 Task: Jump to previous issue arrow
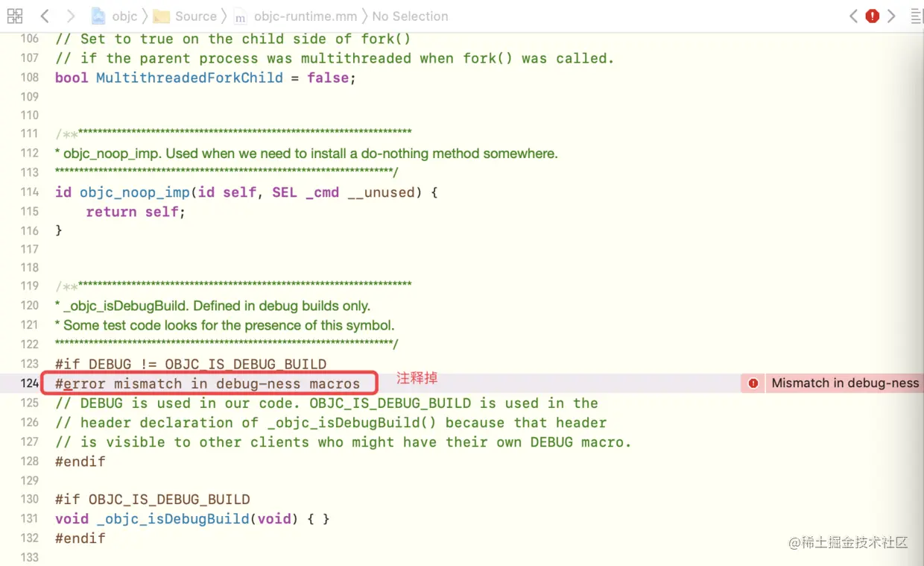854,16
